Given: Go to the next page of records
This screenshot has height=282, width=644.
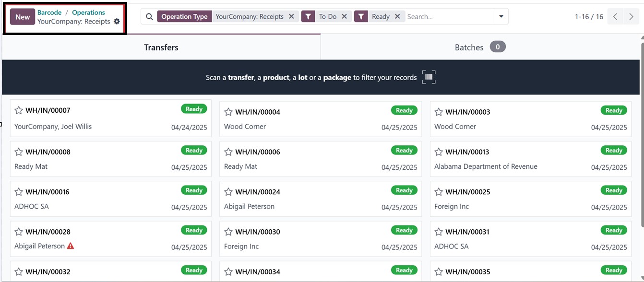Looking at the screenshot, I should pos(631,17).
